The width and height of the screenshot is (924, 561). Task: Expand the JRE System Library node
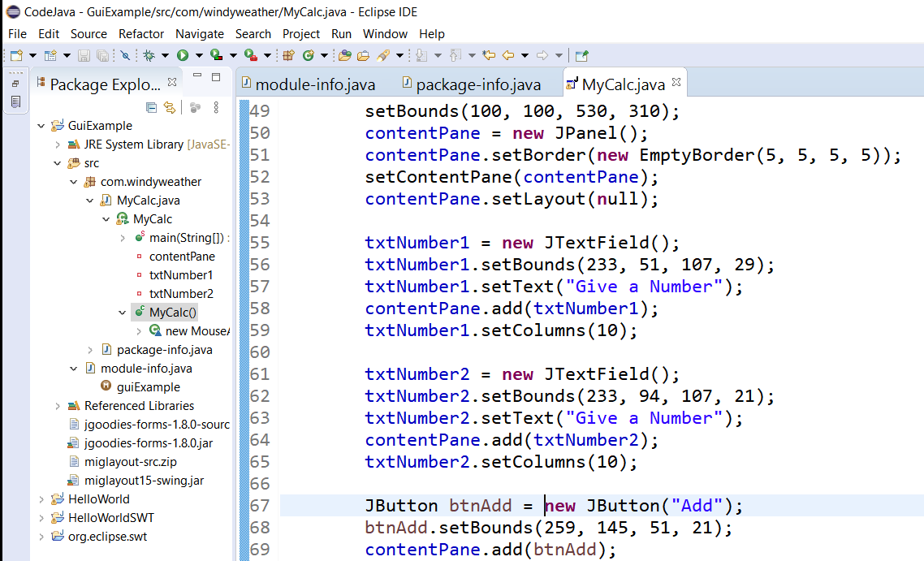point(58,145)
